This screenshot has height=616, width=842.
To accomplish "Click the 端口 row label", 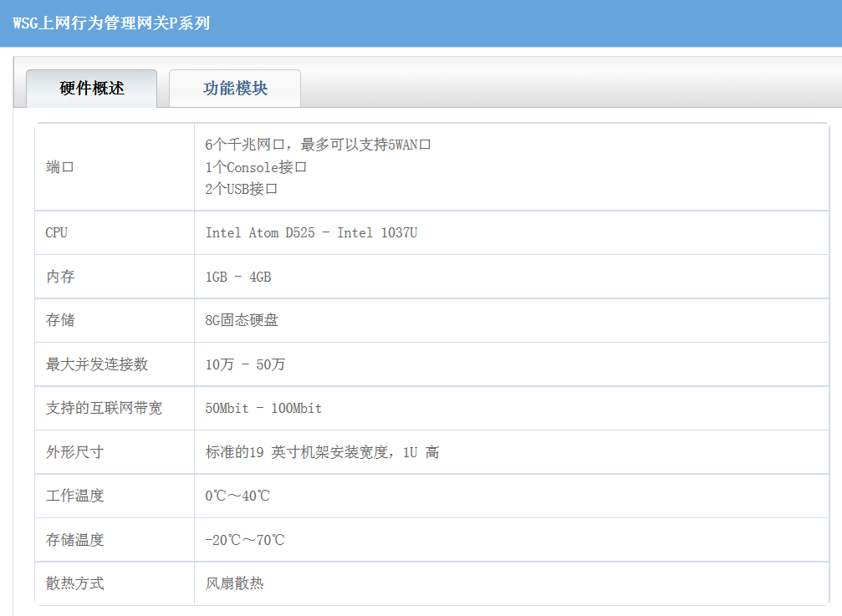I will coord(60,167).
